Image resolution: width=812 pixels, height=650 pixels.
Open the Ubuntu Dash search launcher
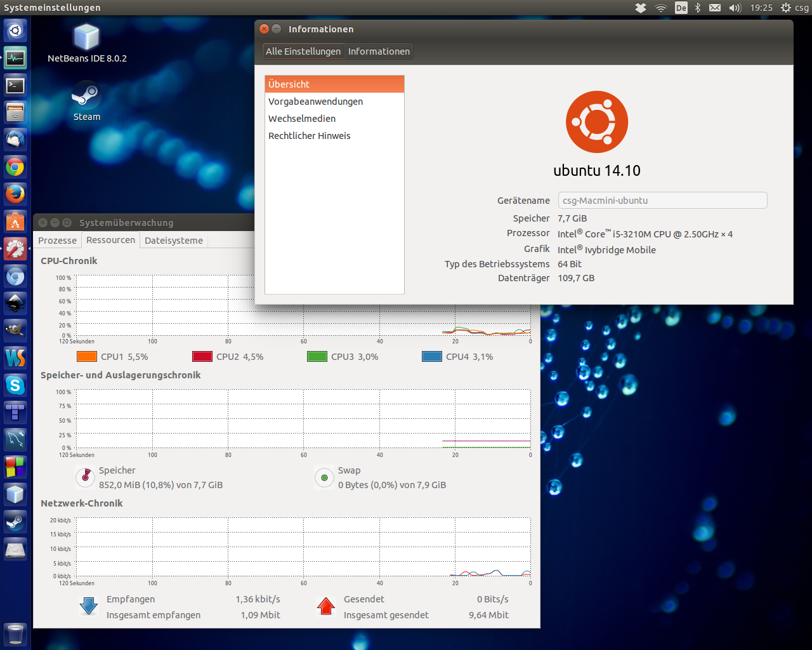pos(15,30)
